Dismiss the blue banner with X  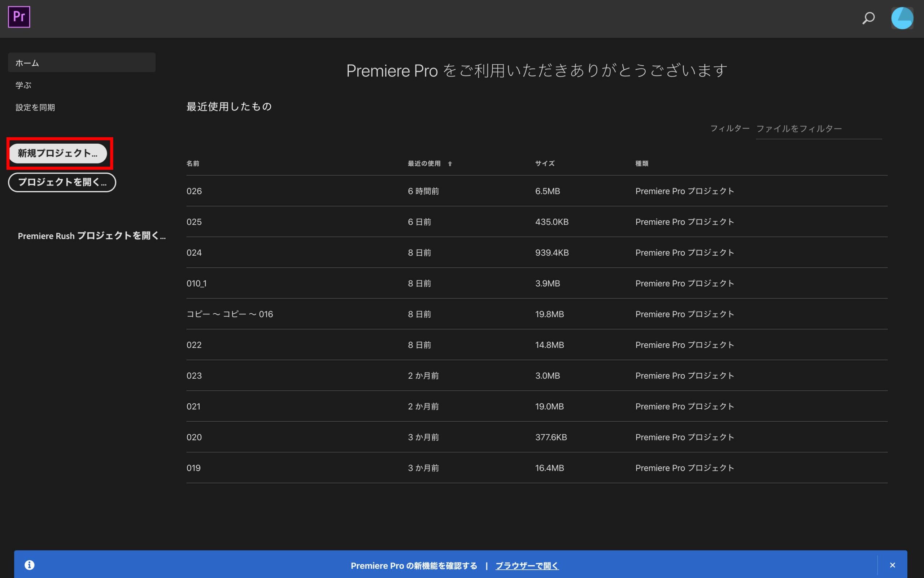[x=892, y=565]
